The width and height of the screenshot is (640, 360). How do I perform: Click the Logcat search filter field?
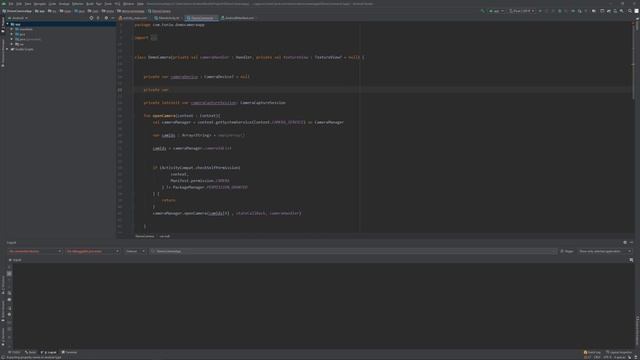point(353,251)
